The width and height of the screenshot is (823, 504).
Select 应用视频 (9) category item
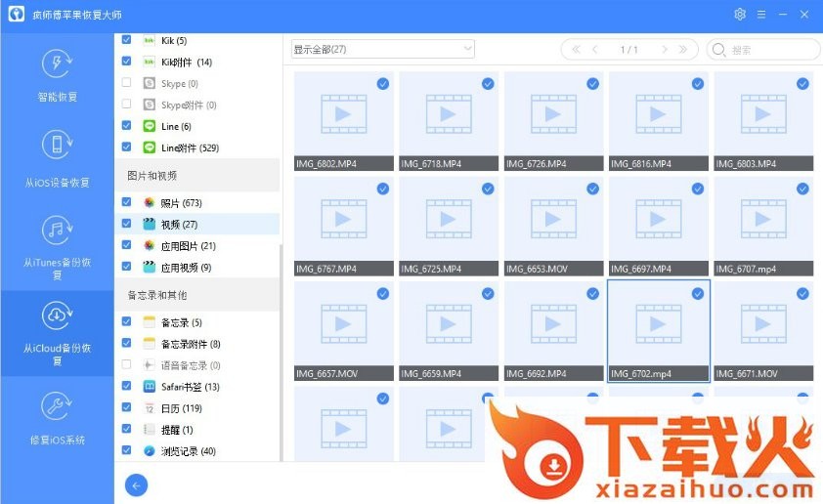tap(186, 267)
